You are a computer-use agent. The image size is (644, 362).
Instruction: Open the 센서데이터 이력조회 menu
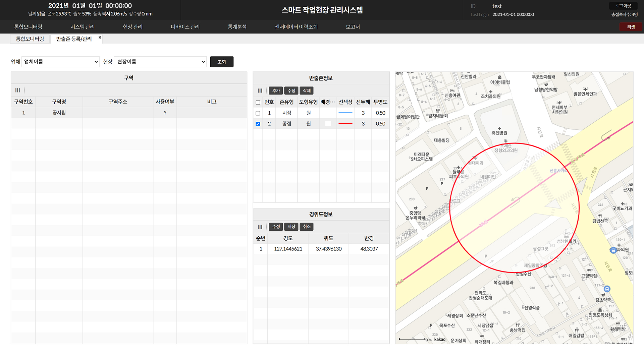(x=296, y=27)
